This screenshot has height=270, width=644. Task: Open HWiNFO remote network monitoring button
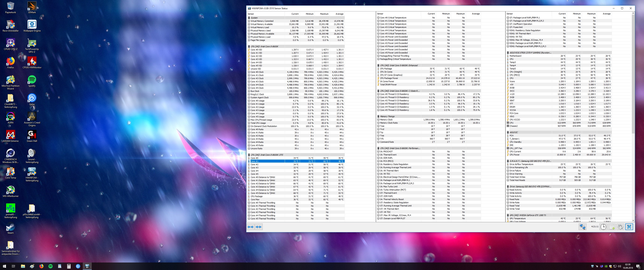point(582,227)
